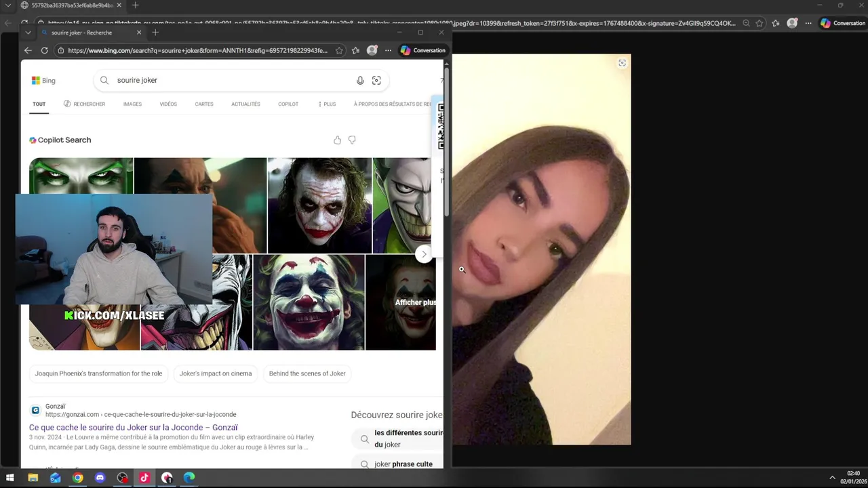
Task: Open the 'joker phrase culte' suggestion
Action: 397,464
